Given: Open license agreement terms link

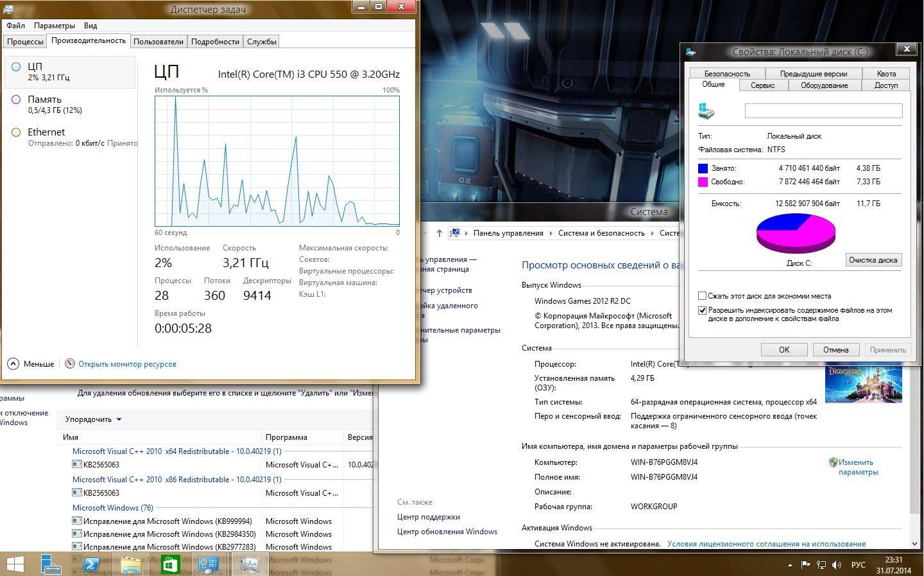Looking at the screenshot, I should click(x=766, y=544).
